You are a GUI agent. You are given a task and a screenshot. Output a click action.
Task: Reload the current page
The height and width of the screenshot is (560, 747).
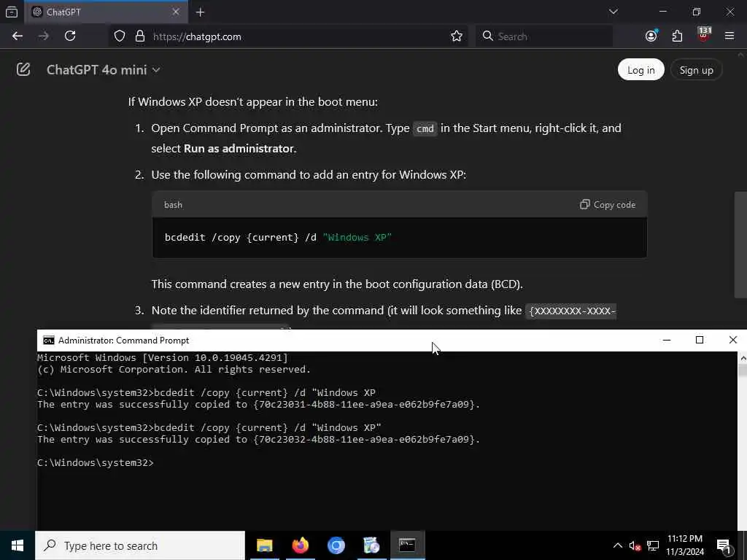click(x=70, y=36)
